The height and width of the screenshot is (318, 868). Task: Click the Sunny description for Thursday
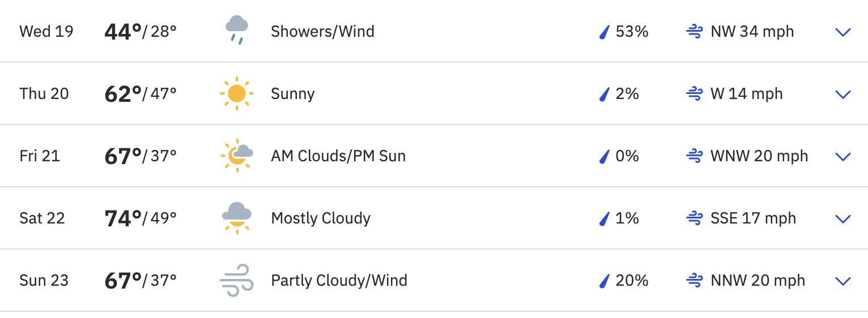pos(292,93)
